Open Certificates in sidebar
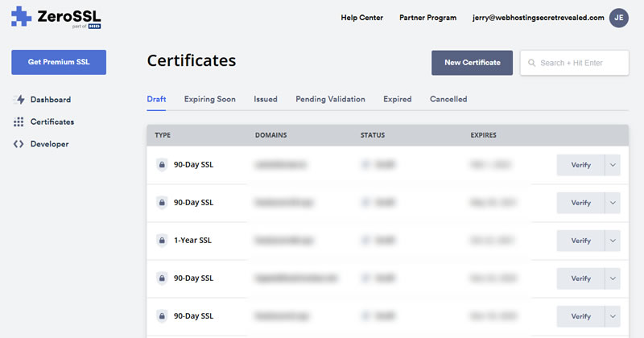The width and height of the screenshot is (644, 338). click(x=52, y=122)
